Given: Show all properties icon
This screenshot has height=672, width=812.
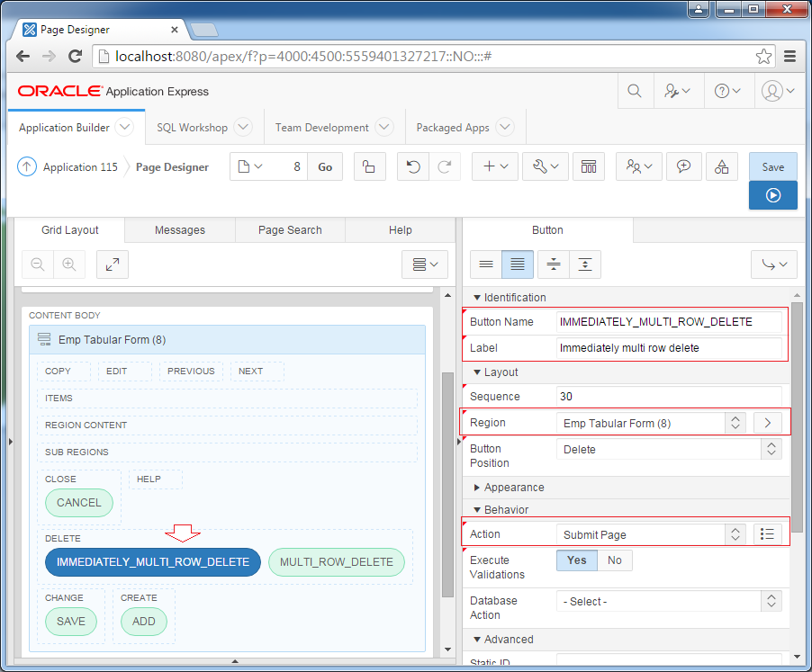Looking at the screenshot, I should 518,264.
